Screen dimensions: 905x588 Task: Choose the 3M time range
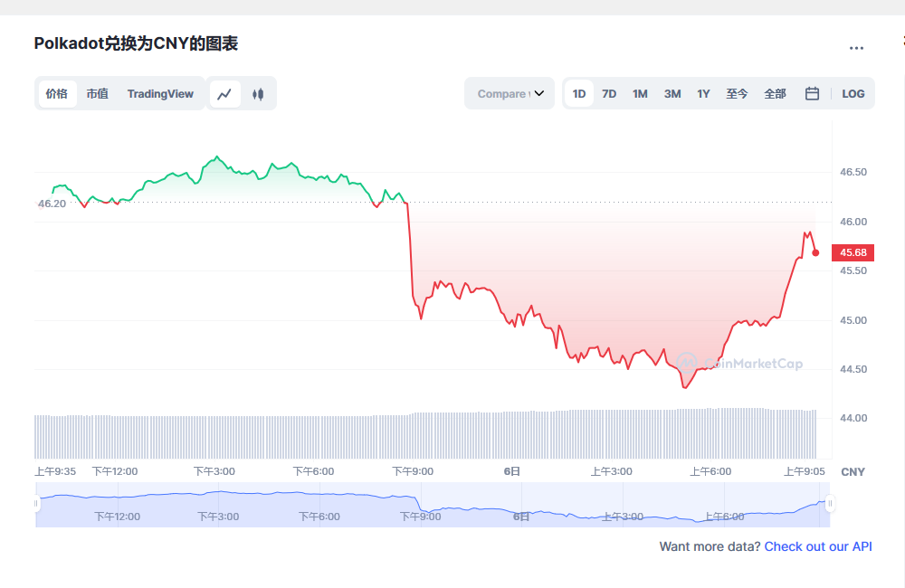(672, 93)
